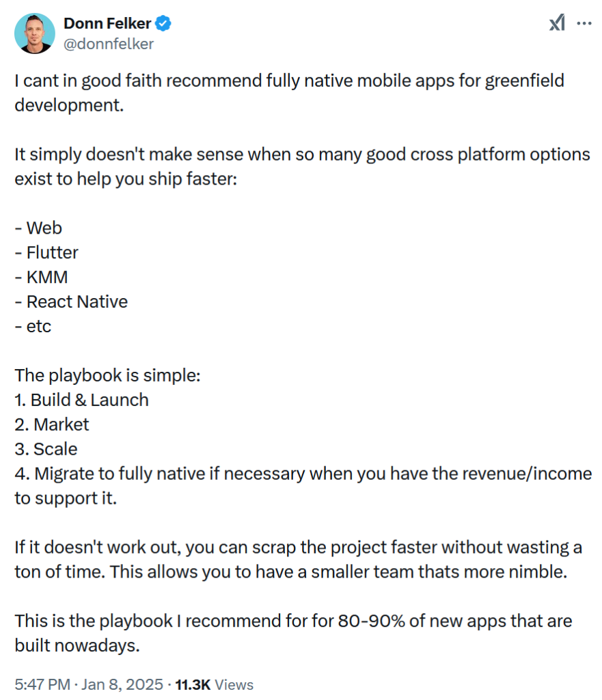Click the '3. Scale' step
The image size is (602, 700).
(x=46, y=449)
